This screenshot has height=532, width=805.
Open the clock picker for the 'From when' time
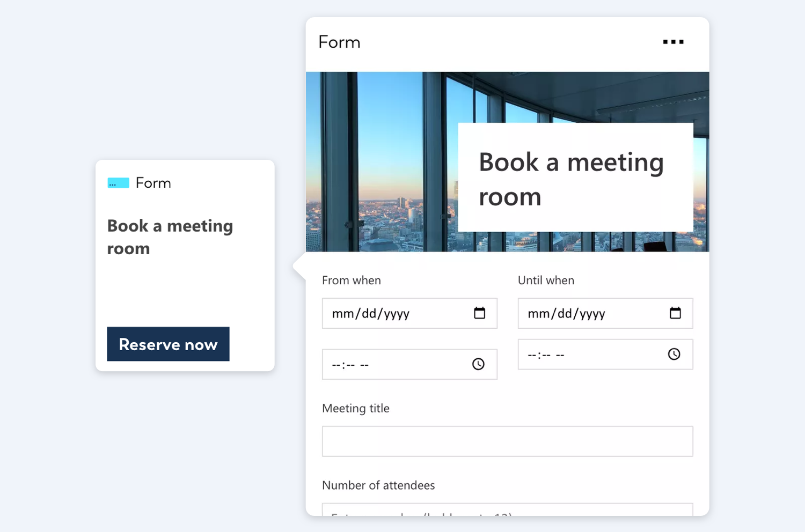point(478,364)
